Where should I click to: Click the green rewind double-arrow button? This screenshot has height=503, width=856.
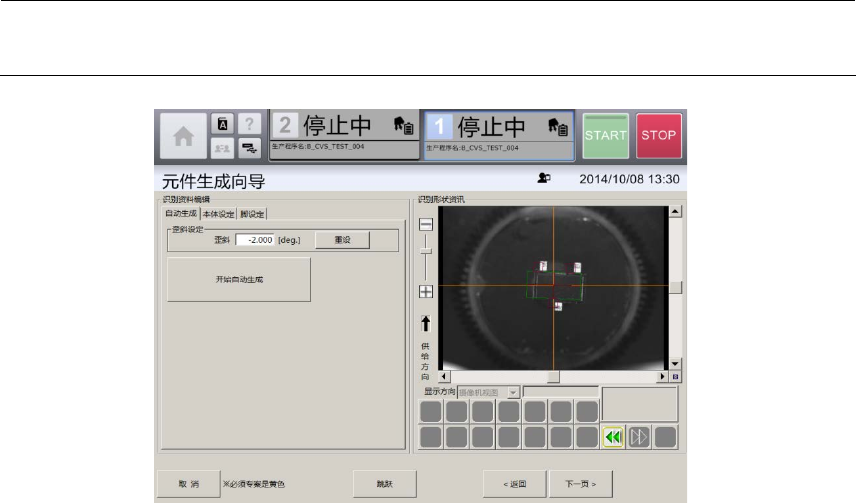612,436
